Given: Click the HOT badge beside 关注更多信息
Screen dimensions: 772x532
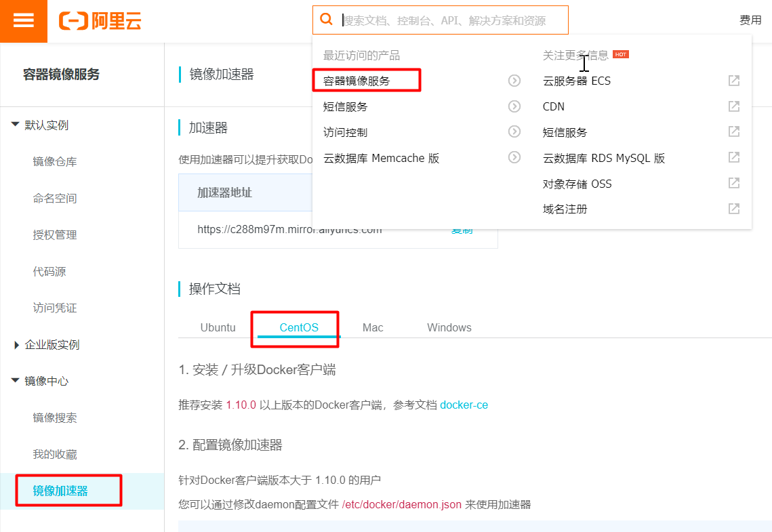Looking at the screenshot, I should pos(621,54).
